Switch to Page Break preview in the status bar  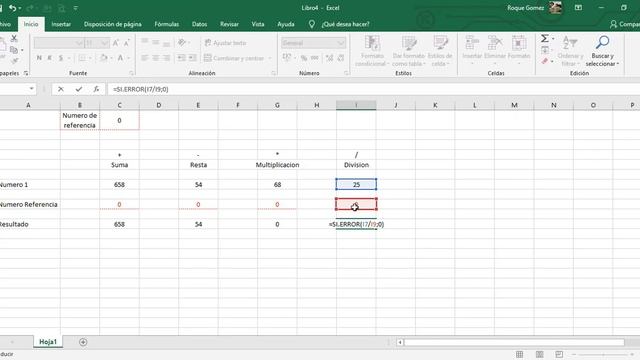(559, 354)
